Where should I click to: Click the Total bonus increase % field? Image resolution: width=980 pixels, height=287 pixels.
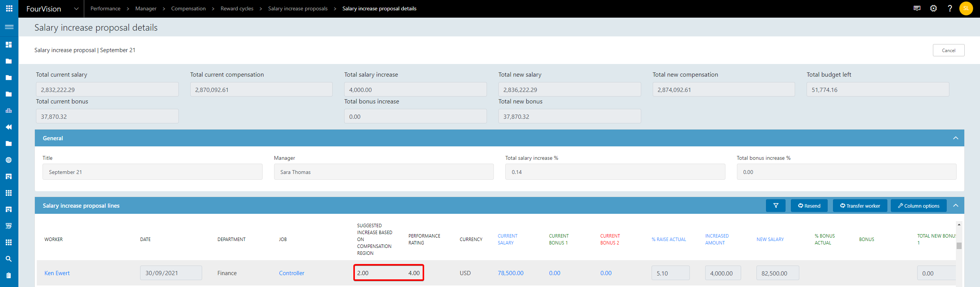846,172
